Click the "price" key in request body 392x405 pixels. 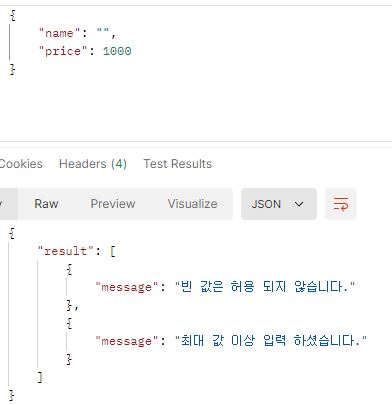pyautogui.click(x=63, y=51)
